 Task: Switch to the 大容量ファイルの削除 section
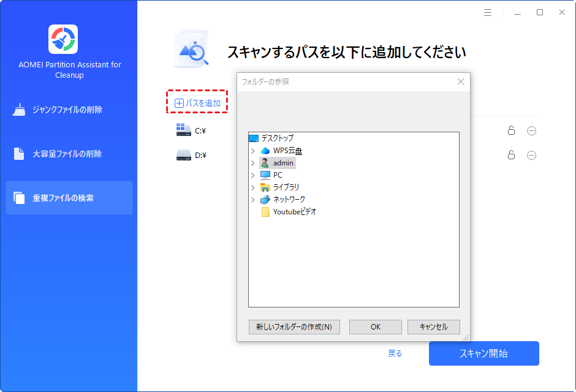69,154
